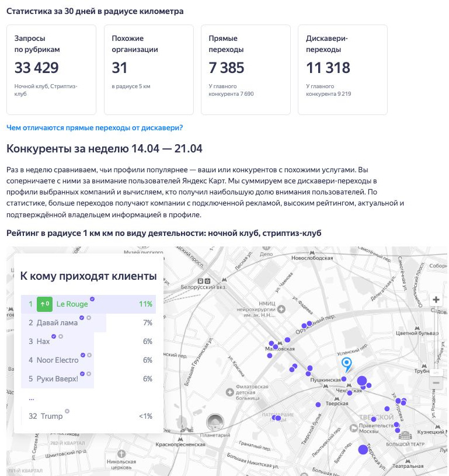Click the Правительство Москвы map marker
This screenshot has width=449, height=476.
coord(354,428)
